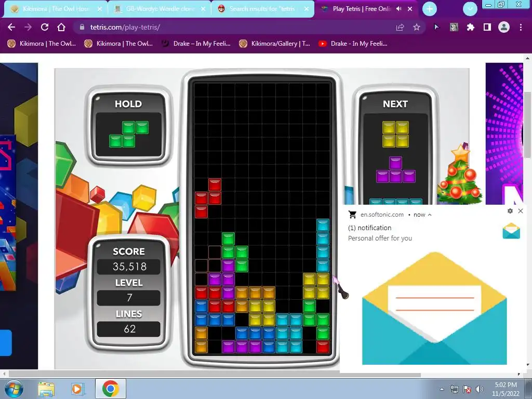Click the lock icon in address bar
This screenshot has height=399, width=532.
click(x=82, y=27)
